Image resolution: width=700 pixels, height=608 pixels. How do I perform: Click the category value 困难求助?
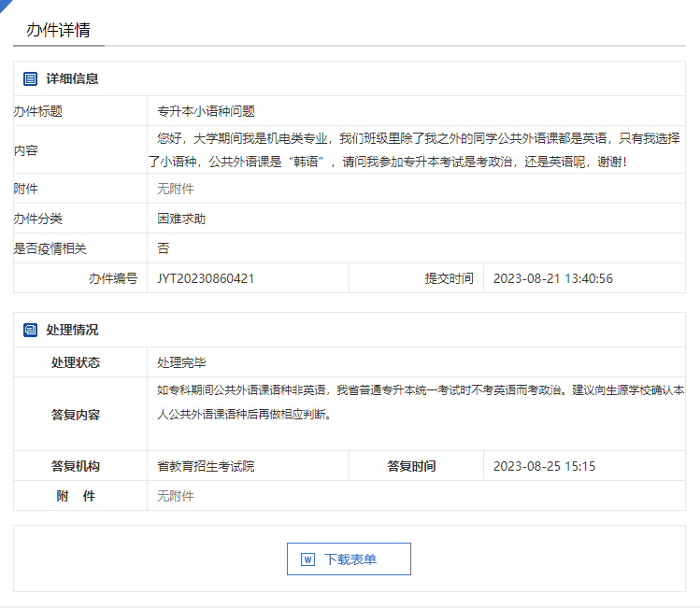[x=181, y=219]
